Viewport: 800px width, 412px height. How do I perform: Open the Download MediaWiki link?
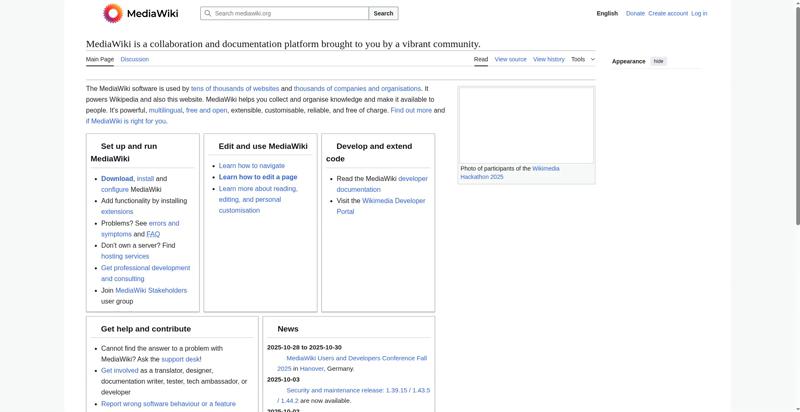(x=117, y=178)
